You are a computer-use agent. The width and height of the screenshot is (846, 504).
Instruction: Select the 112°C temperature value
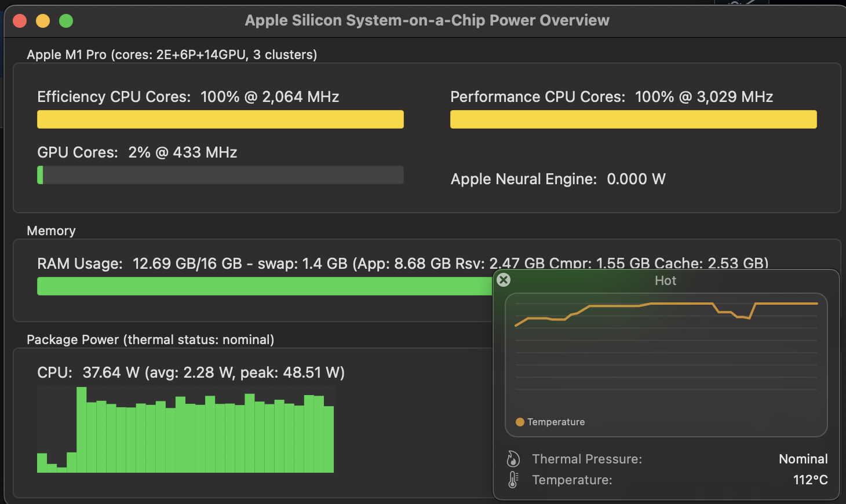click(x=810, y=480)
